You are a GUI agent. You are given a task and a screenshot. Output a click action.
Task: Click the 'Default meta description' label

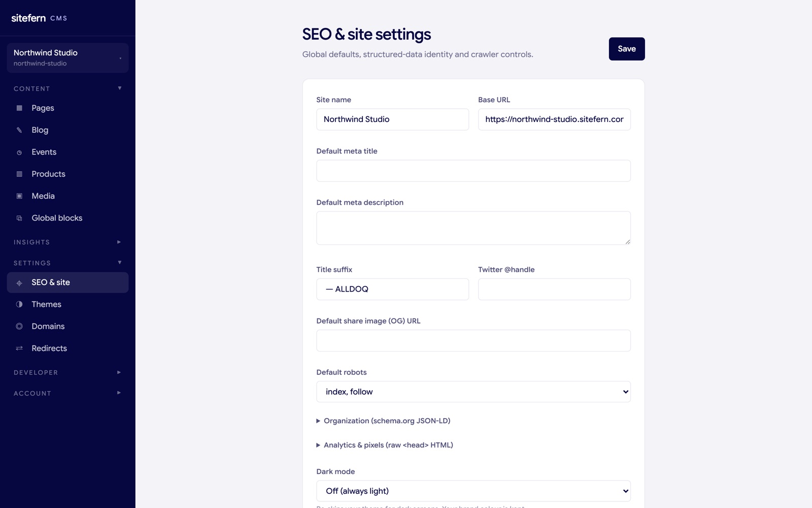[360, 202]
